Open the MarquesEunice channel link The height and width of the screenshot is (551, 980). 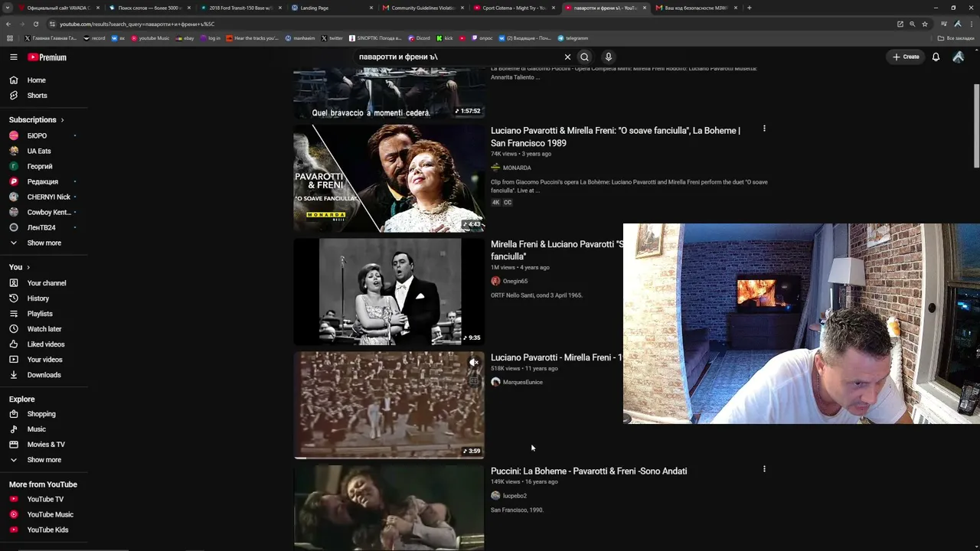pyautogui.click(x=522, y=382)
